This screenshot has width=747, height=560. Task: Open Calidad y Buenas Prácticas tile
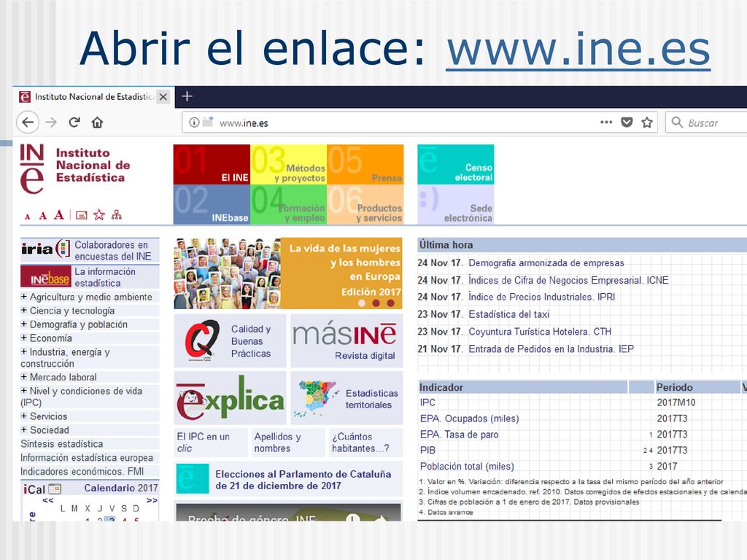click(230, 341)
